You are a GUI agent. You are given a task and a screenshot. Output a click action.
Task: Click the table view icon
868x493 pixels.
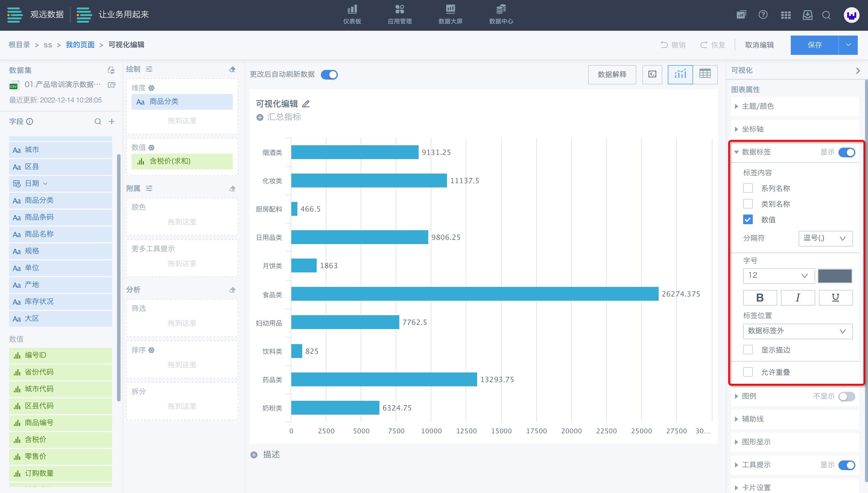pyautogui.click(x=705, y=74)
